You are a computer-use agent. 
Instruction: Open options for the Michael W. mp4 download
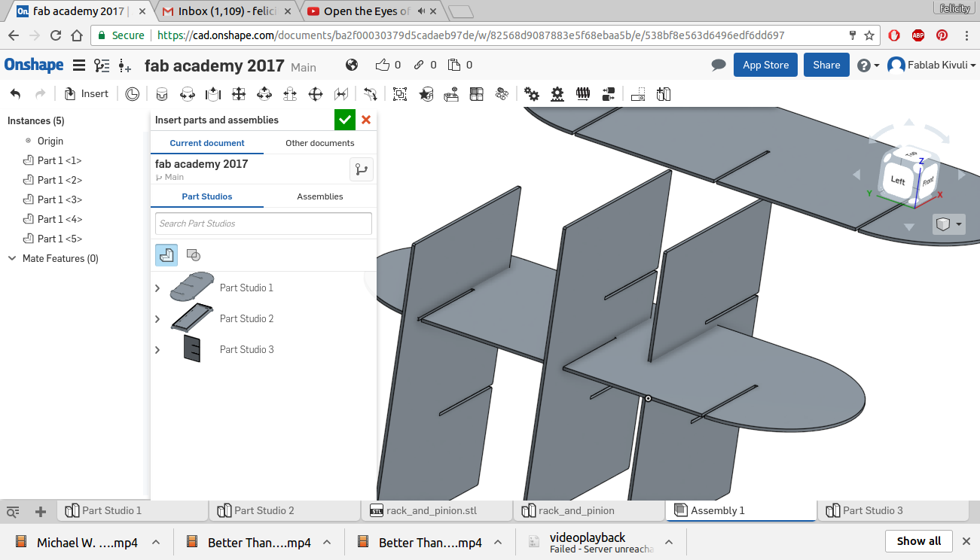tap(156, 542)
